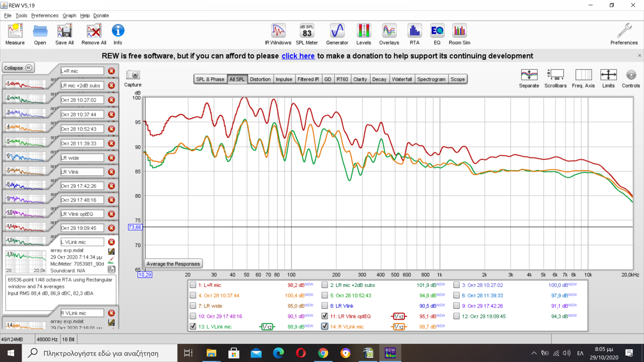This screenshot has width=644, height=362.
Task: Open the Levels meter tool
Action: [x=364, y=34]
